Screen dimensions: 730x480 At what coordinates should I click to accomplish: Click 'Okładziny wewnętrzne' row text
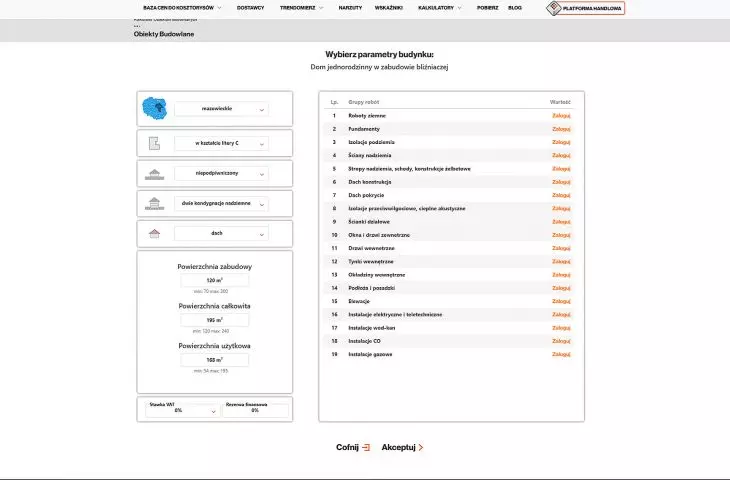pyautogui.click(x=377, y=275)
